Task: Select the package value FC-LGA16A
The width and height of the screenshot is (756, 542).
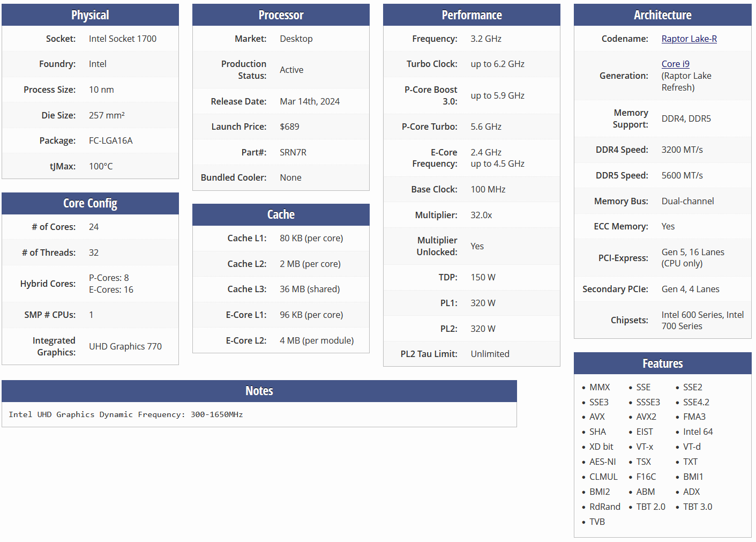Action: [111, 140]
